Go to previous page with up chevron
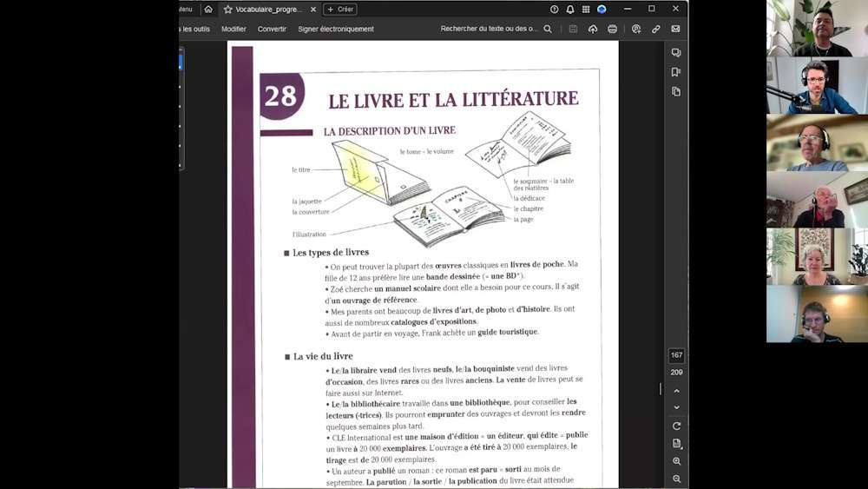Viewport: 868px width, 489px height. pos(676,391)
